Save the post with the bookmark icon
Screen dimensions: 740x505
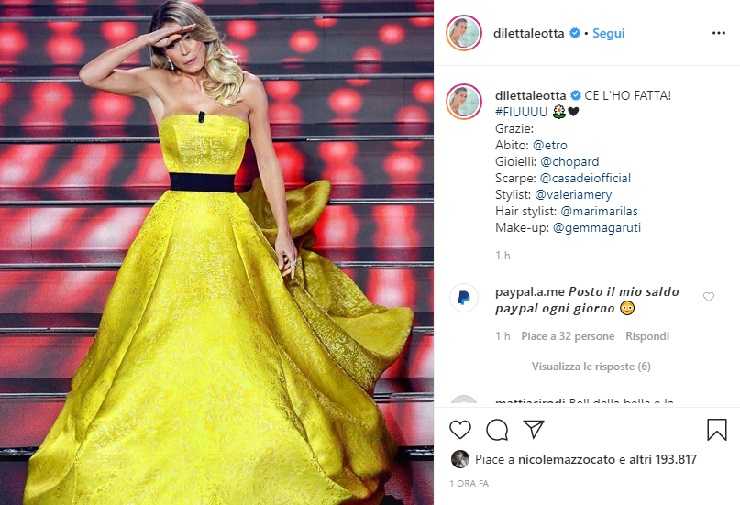[x=716, y=429]
